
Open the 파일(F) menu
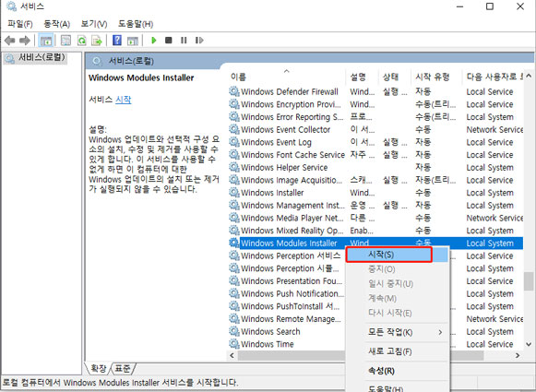point(20,24)
